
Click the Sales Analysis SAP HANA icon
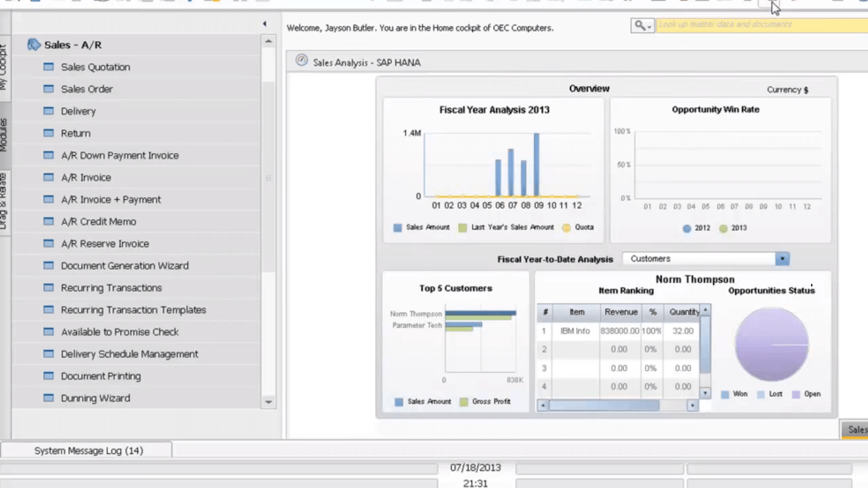[x=302, y=61]
